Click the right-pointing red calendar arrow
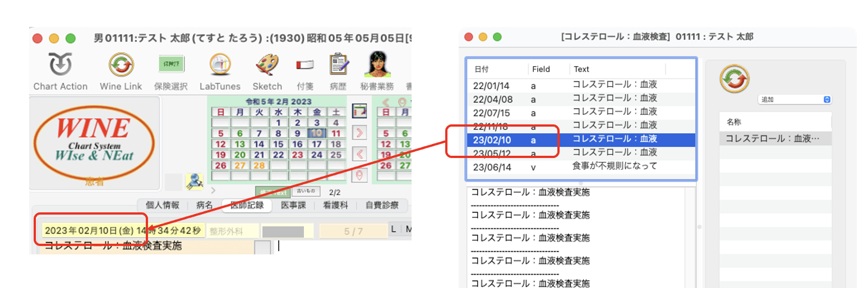The height and width of the screenshot is (288, 868). coord(359,133)
